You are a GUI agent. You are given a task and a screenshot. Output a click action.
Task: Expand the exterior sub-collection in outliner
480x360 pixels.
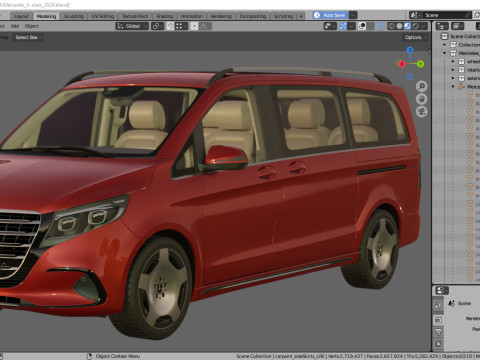coord(453,78)
